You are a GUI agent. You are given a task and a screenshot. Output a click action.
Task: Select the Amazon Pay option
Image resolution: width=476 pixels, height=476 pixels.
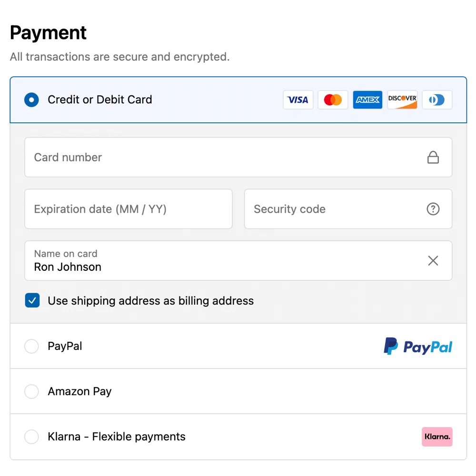(31, 391)
